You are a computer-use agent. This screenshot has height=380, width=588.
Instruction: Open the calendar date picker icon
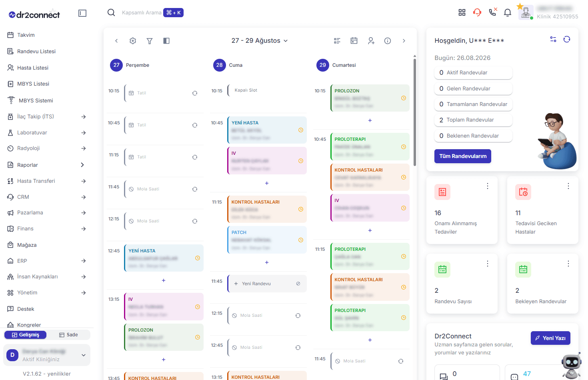354,40
